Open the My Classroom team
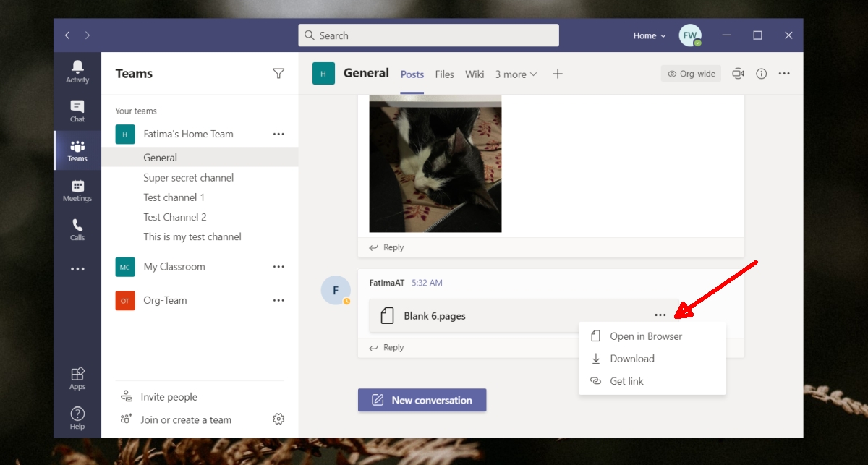This screenshot has height=465, width=868. [174, 267]
